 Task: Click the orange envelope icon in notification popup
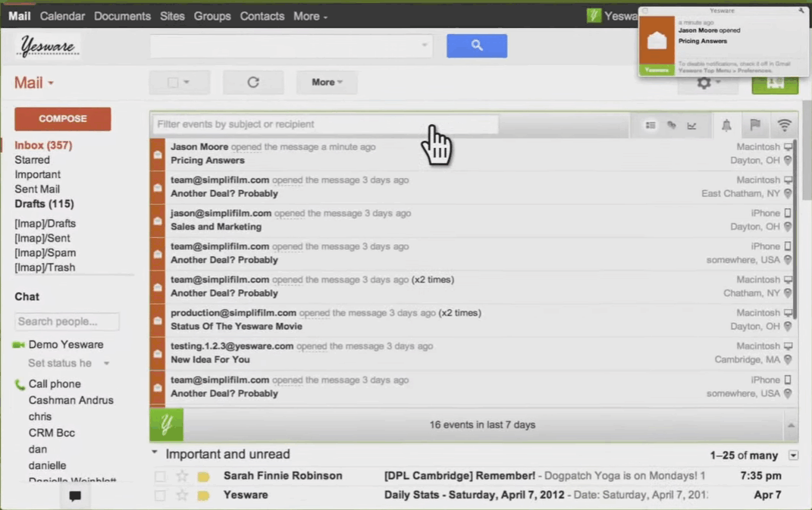(x=657, y=40)
